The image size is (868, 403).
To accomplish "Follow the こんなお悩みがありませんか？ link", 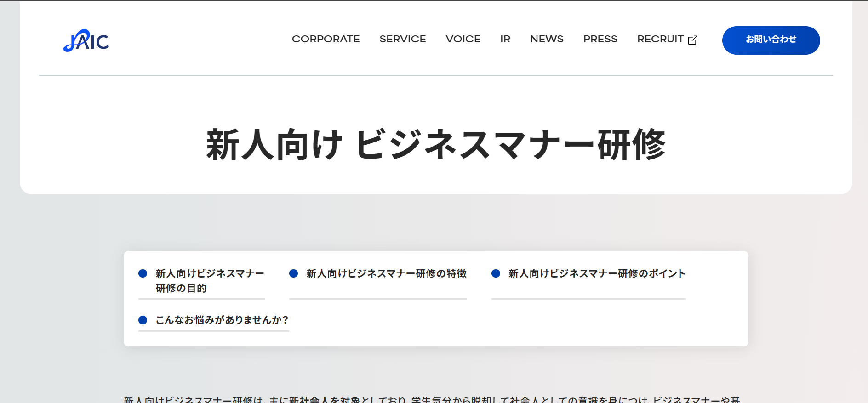I will 222,320.
